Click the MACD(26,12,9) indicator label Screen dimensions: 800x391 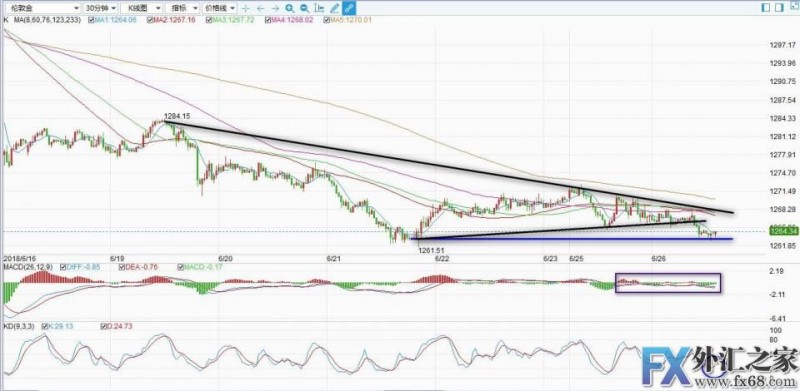(x=28, y=267)
